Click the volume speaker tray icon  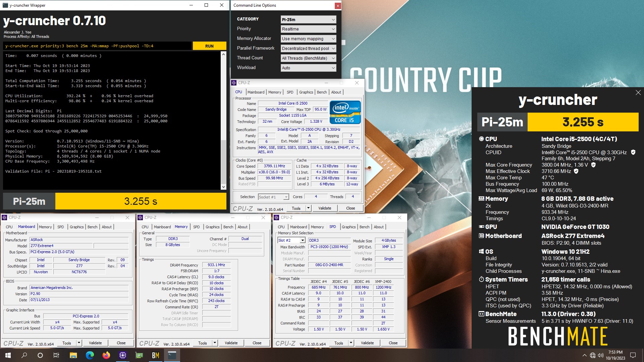600,355
